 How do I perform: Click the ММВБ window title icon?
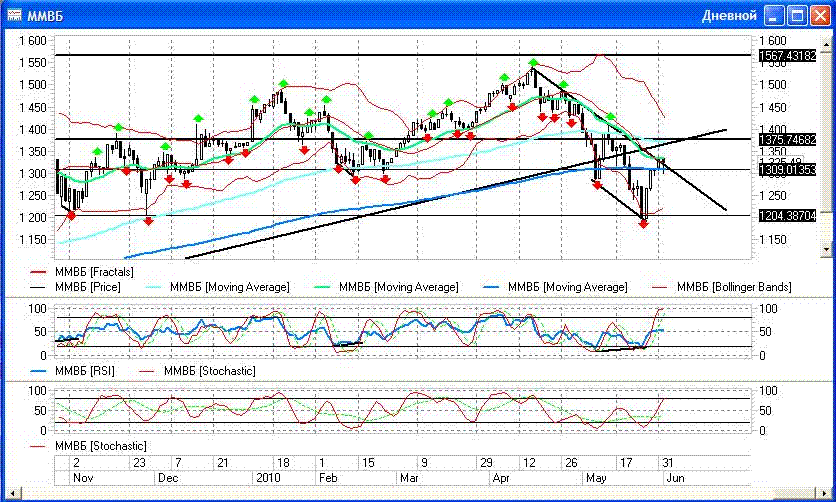(x=14, y=15)
